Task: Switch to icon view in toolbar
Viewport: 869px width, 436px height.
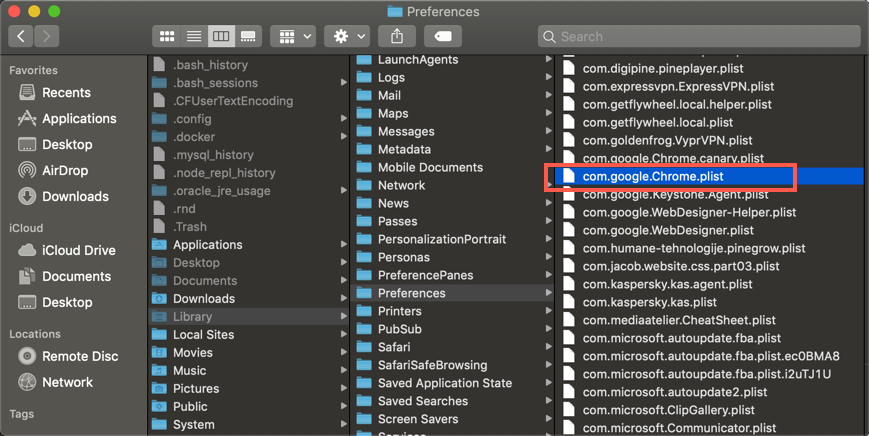Action: [167, 36]
